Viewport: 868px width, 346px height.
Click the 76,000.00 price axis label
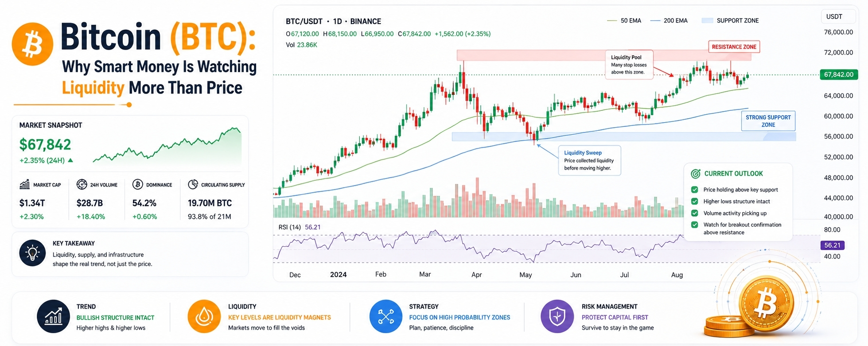click(x=838, y=32)
